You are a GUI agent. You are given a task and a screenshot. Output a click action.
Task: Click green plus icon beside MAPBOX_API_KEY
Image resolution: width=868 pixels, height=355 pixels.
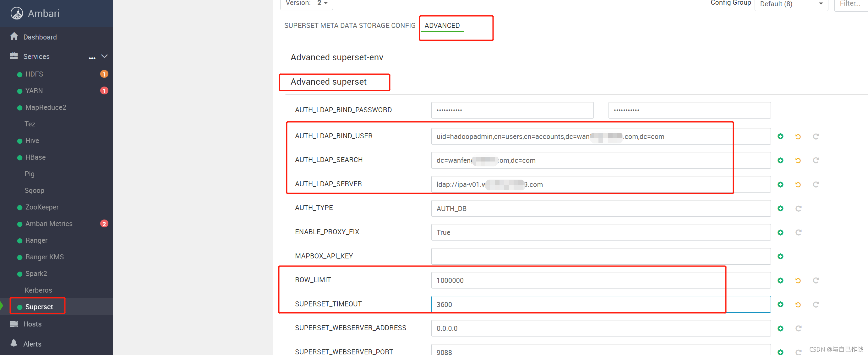[x=780, y=257]
